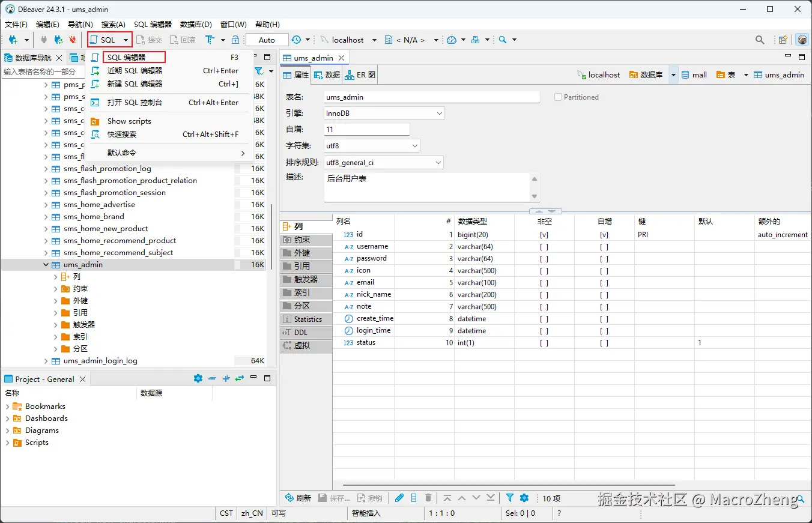Viewport: 812px width, 523px height.
Task: Click the 刷新 refresh button
Action: (298, 498)
